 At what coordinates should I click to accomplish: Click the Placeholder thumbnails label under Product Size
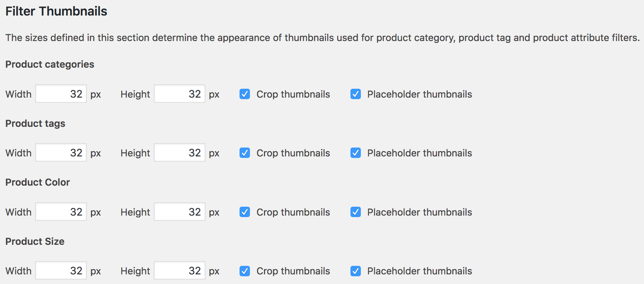419,271
